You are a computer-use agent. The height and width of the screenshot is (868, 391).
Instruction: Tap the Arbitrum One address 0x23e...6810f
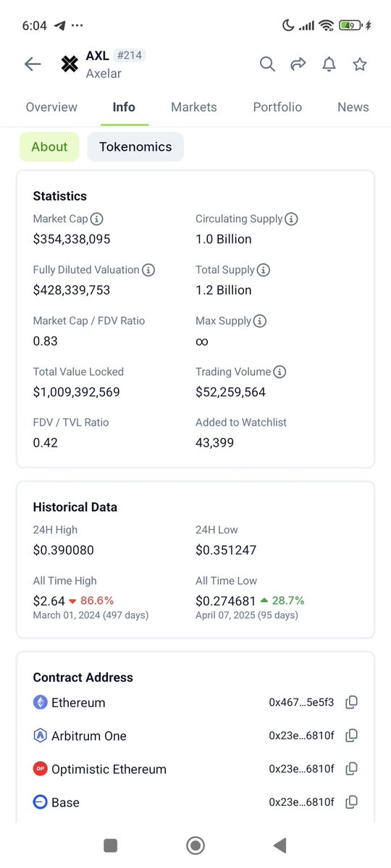click(302, 736)
